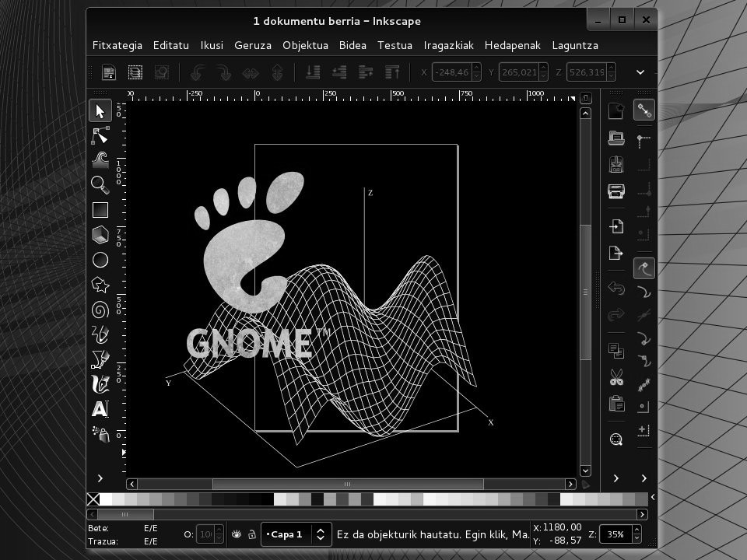Click the Open document folder icon
Image resolution: width=747 pixels, height=560 pixels.
point(616,138)
